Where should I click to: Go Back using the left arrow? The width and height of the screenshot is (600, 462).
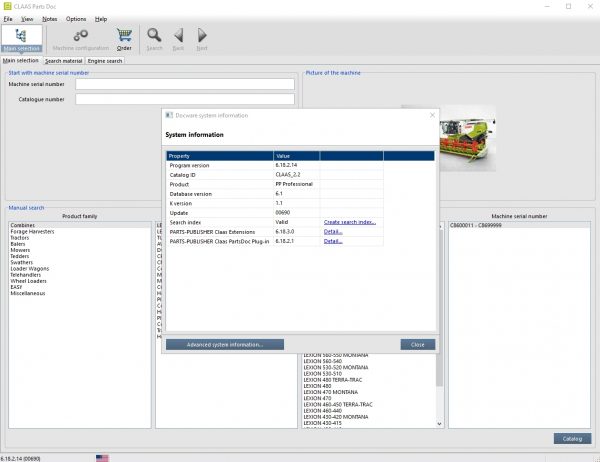[x=178, y=38]
